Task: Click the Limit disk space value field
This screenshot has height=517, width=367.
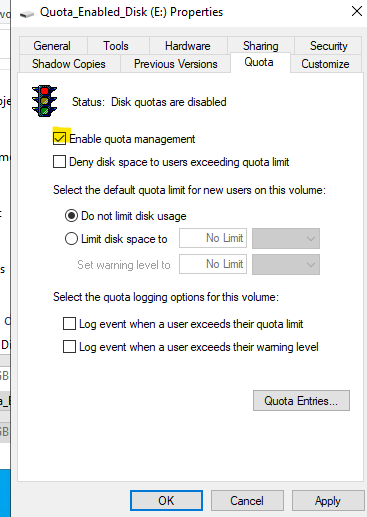Action: click(213, 238)
